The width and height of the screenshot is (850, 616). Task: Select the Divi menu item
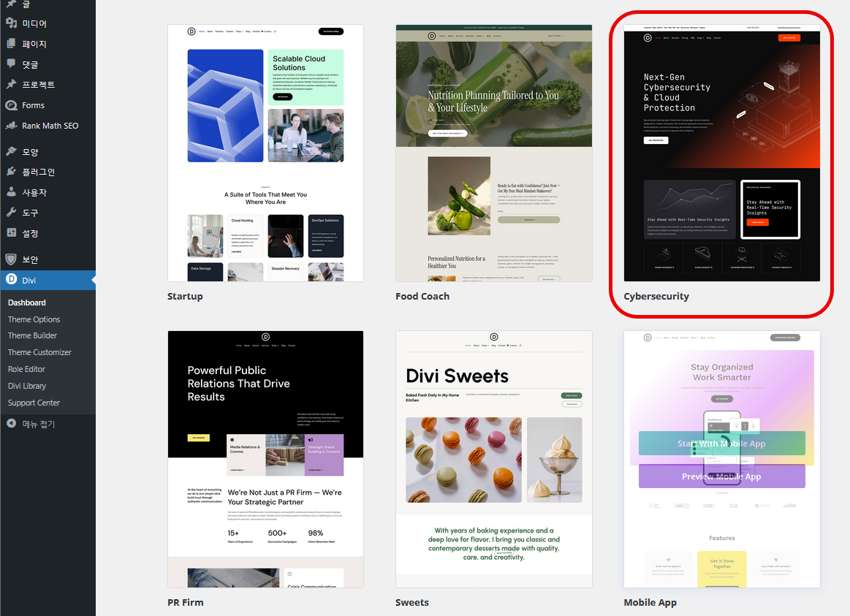(x=48, y=280)
